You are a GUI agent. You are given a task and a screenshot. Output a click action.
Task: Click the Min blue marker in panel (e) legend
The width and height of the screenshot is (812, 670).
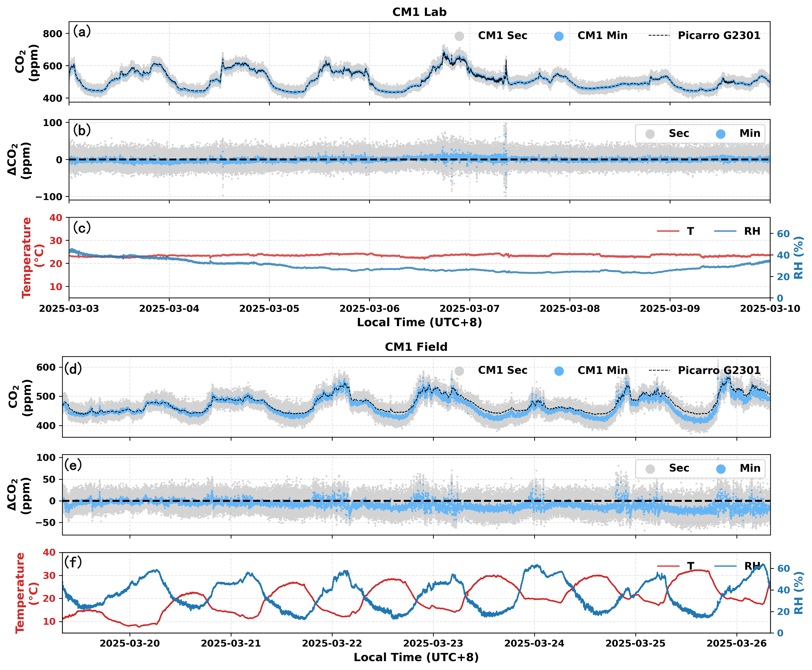721,468
